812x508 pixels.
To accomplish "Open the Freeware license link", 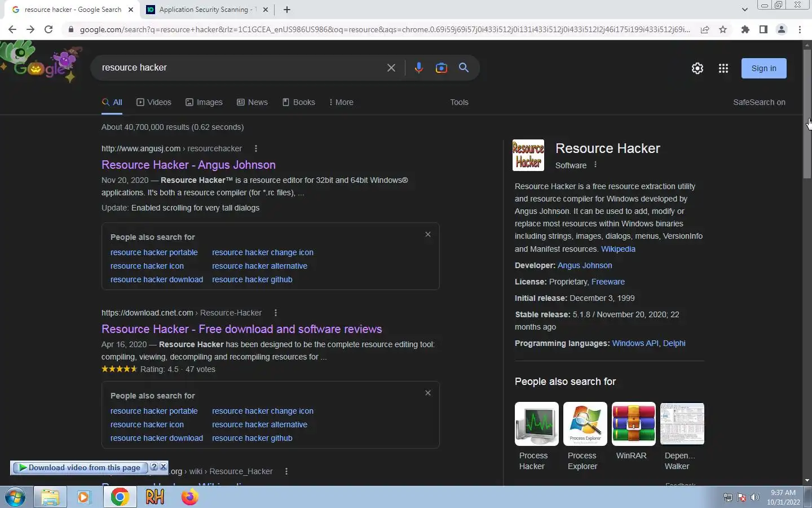I will (608, 282).
